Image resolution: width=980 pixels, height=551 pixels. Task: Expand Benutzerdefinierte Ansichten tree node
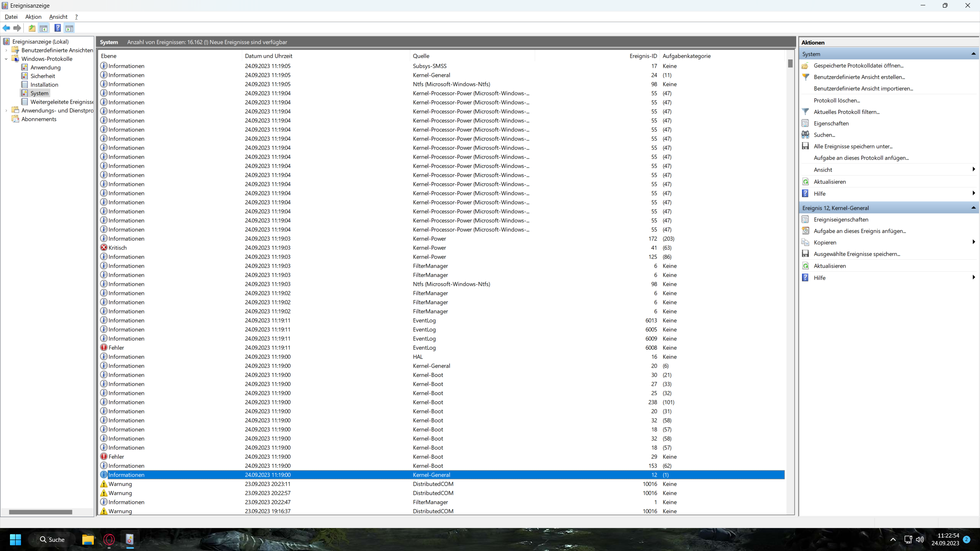pos(6,50)
